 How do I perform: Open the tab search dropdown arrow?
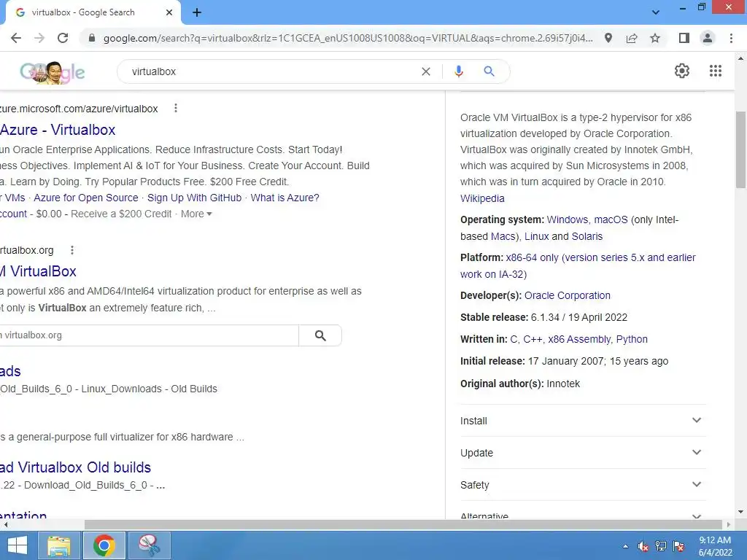click(656, 12)
